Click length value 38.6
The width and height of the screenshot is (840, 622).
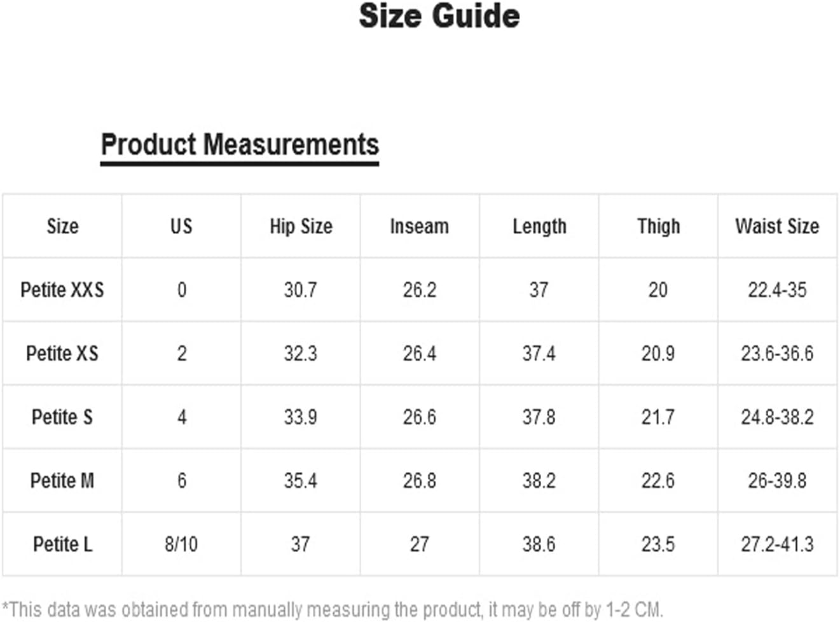tap(539, 544)
